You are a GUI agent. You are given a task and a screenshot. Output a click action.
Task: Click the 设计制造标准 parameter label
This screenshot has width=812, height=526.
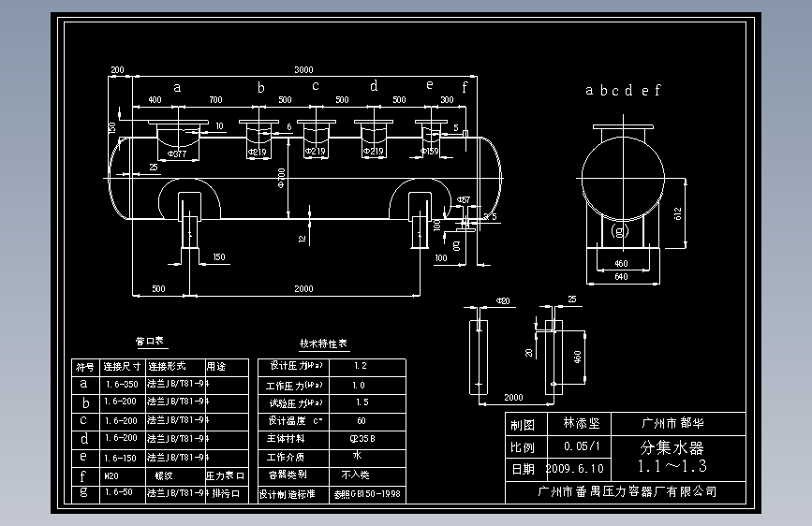(287, 494)
